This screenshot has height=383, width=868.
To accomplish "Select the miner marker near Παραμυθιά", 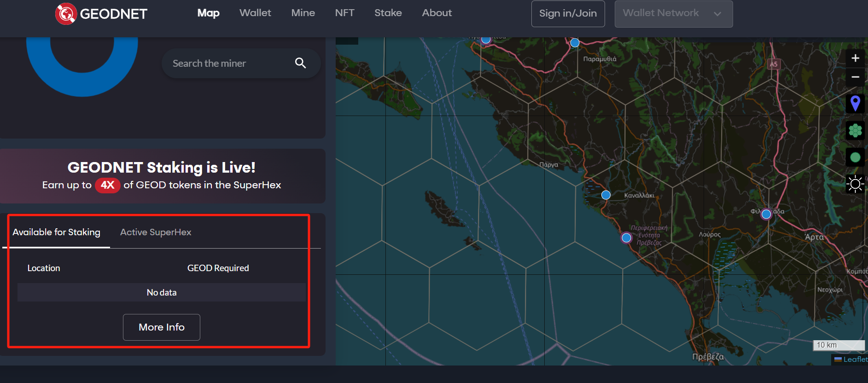I will pos(575,43).
